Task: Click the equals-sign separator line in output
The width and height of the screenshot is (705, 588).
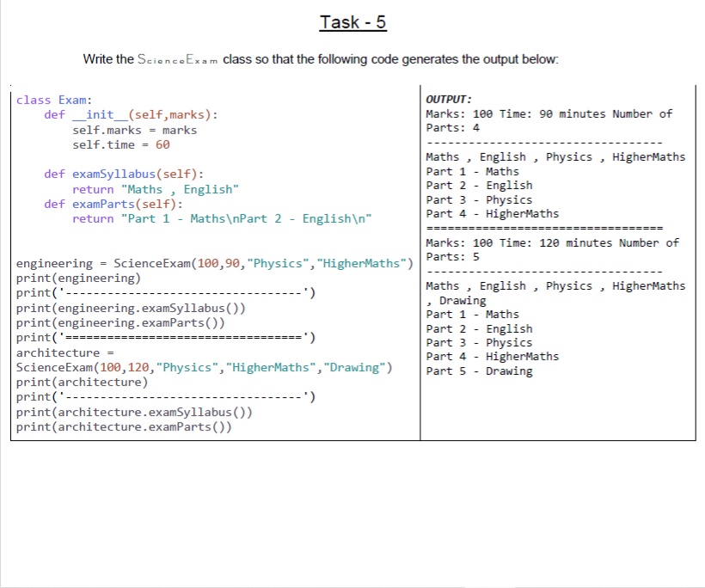Action: click(x=544, y=228)
